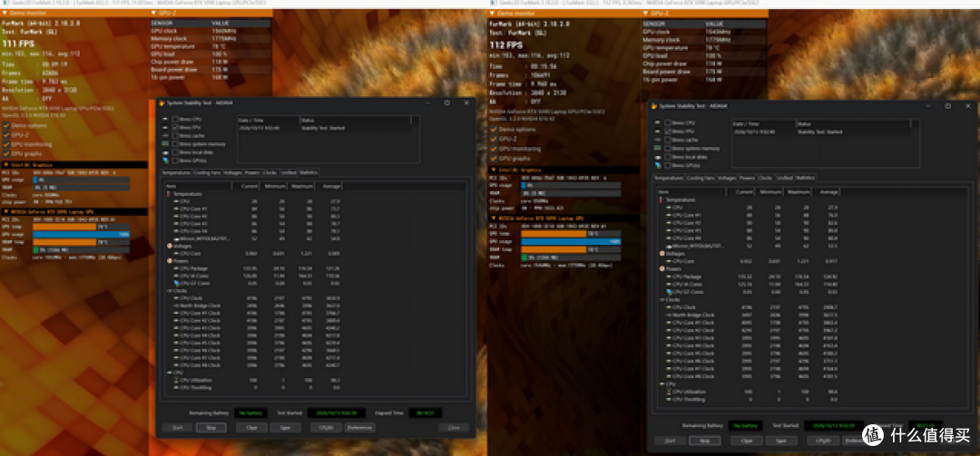Click local disks drive icon in left AIDA64 window

[165, 152]
